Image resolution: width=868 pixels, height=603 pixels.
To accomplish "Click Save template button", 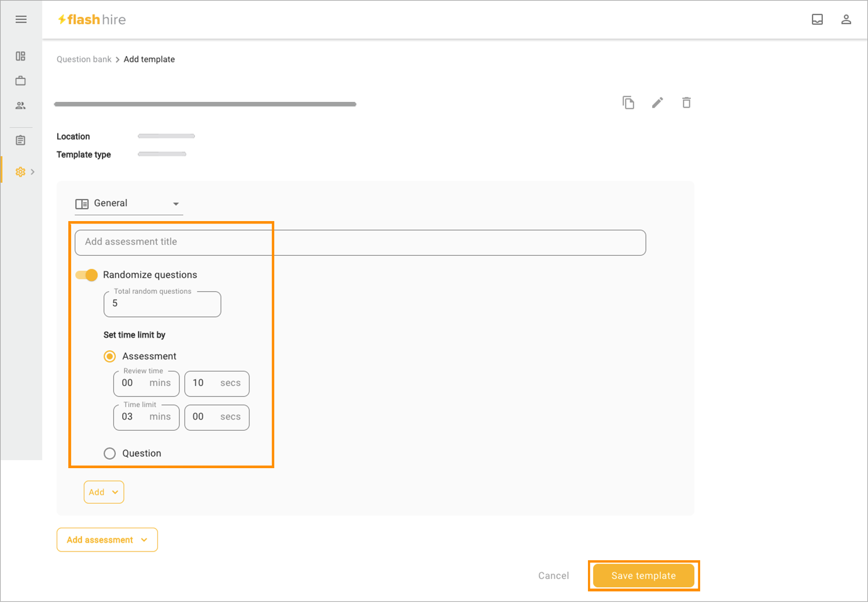I will 643,576.
